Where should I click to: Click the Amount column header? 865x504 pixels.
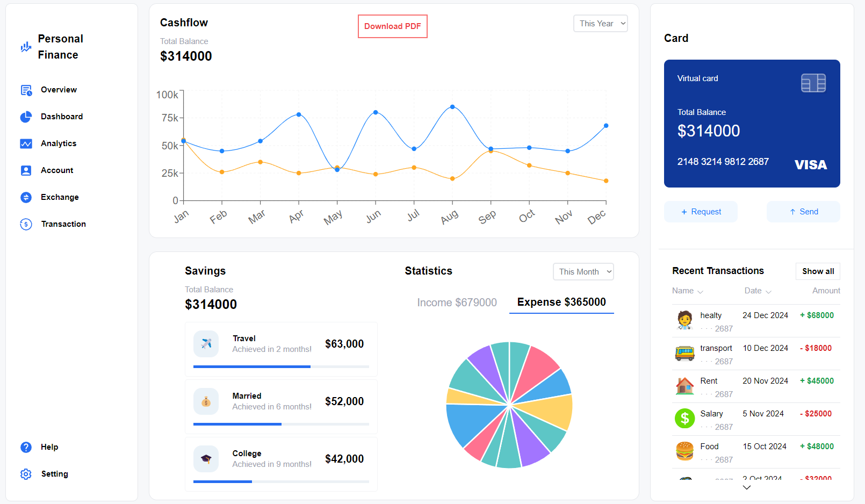click(x=826, y=291)
